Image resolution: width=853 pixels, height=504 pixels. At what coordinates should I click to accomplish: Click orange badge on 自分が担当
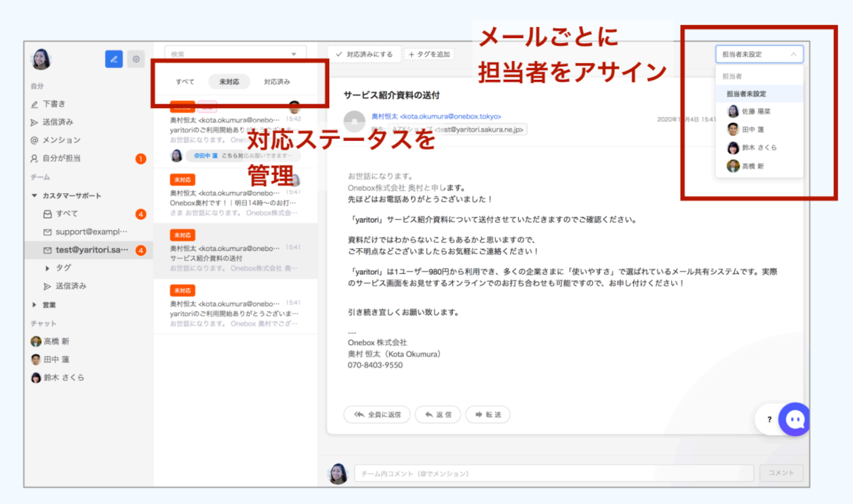pyautogui.click(x=141, y=159)
